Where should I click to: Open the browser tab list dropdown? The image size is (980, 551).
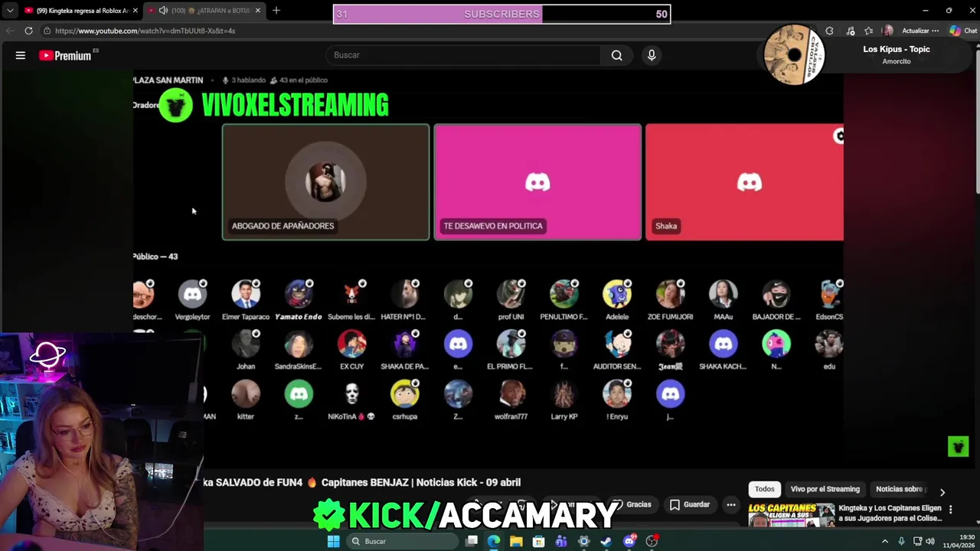[9, 11]
